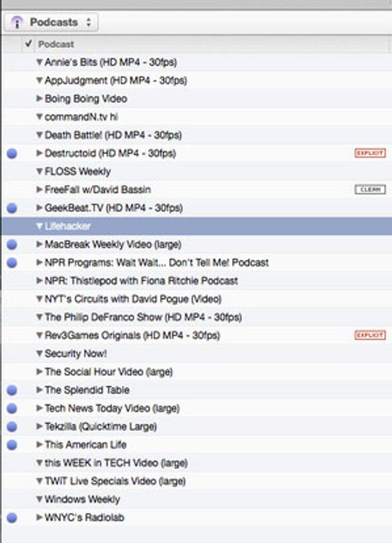Collapse the Death Battle! podcast
Image resolution: width=392 pixels, height=543 pixels.
tap(39, 135)
